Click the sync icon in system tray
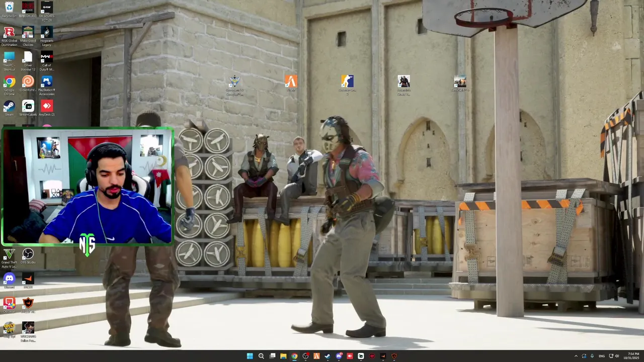The image size is (644, 362). coord(584,356)
